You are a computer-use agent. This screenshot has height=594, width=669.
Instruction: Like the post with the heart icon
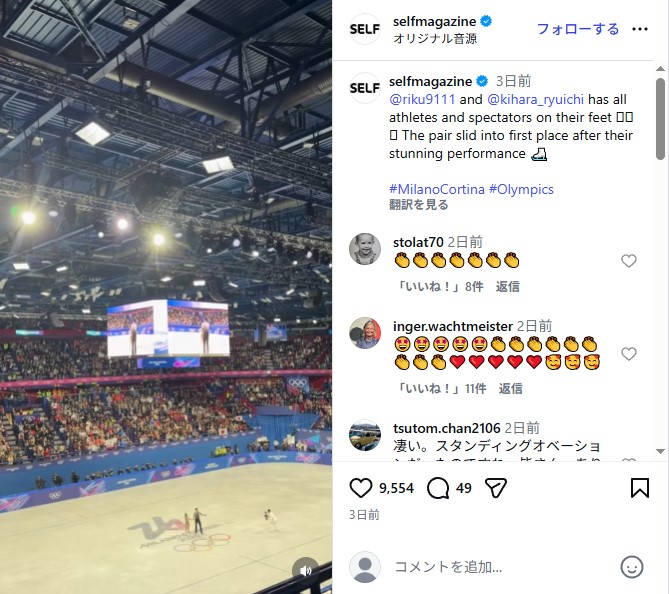[x=361, y=488]
